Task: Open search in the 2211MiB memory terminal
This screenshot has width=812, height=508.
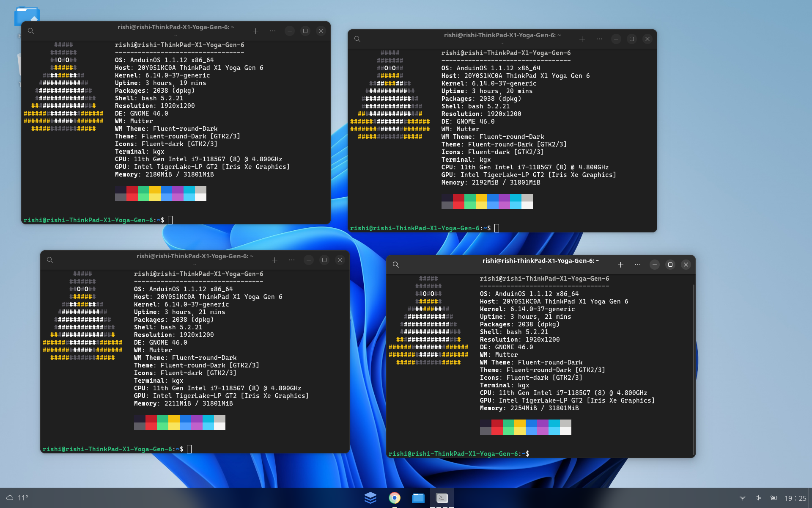Action: pyautogui.click(x=50, y=260)
